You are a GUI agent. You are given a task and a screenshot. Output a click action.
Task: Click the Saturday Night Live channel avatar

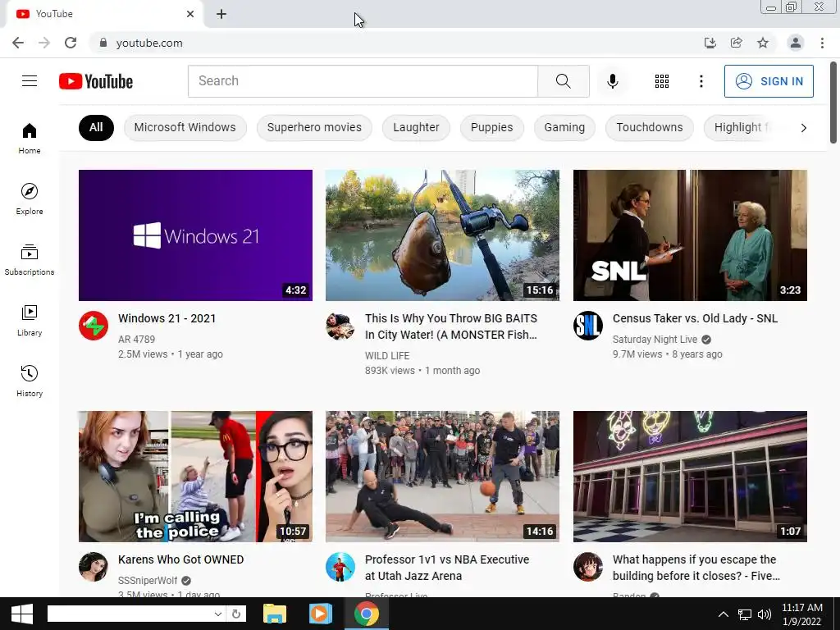point(587,326)
